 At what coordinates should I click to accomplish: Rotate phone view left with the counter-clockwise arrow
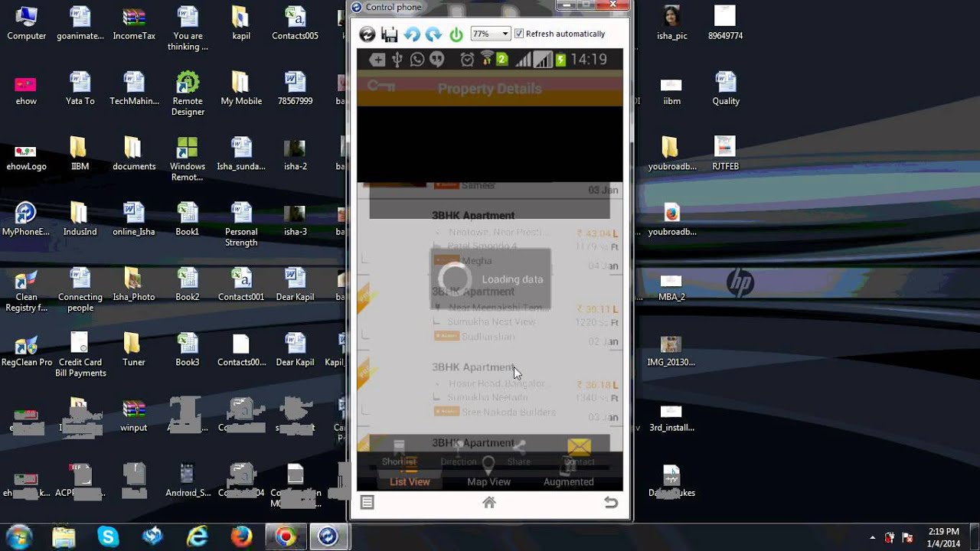(x=412, y=34)
